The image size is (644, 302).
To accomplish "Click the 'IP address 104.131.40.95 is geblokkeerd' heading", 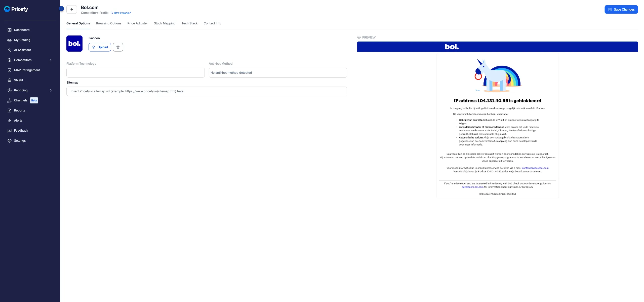I will pyautogui.click(x=497, y=101).
